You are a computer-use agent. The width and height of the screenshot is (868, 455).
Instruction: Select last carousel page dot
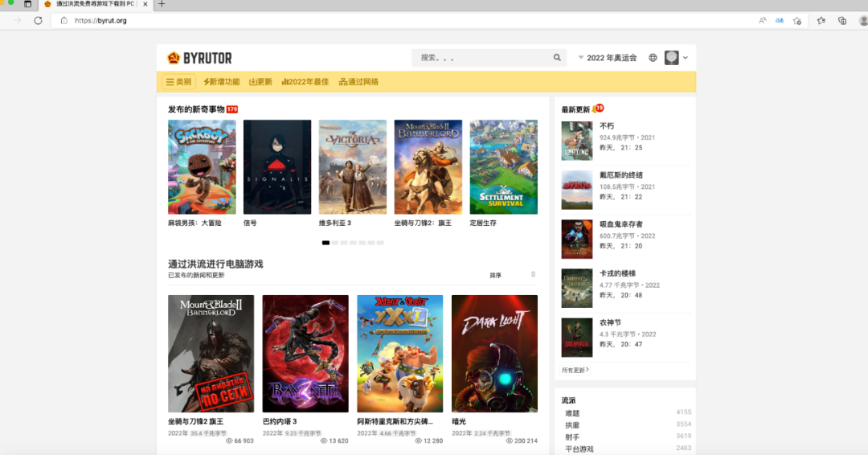(x=380, y=243)
